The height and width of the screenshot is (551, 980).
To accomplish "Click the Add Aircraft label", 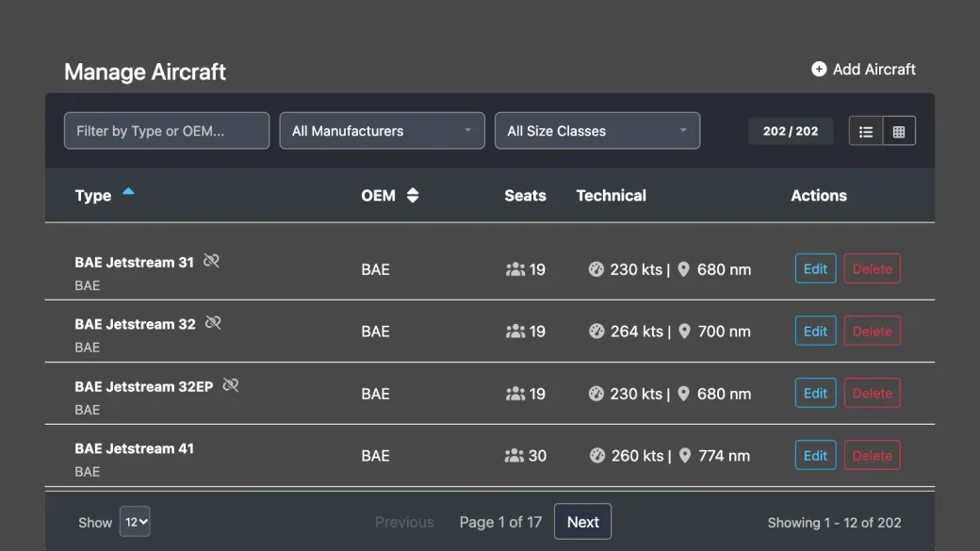I will point(874,70).
